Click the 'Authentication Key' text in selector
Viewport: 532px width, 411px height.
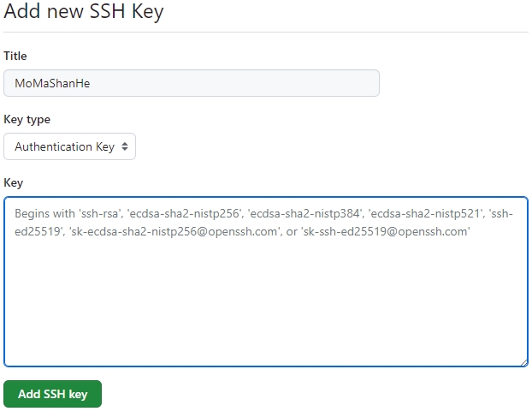[x=64, y=146]
